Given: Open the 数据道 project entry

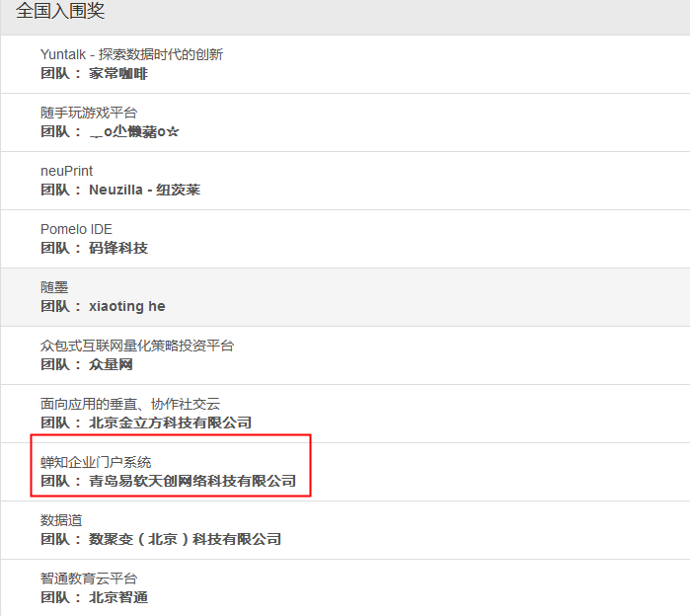Looking at the screenshot, I should [61, 520].
